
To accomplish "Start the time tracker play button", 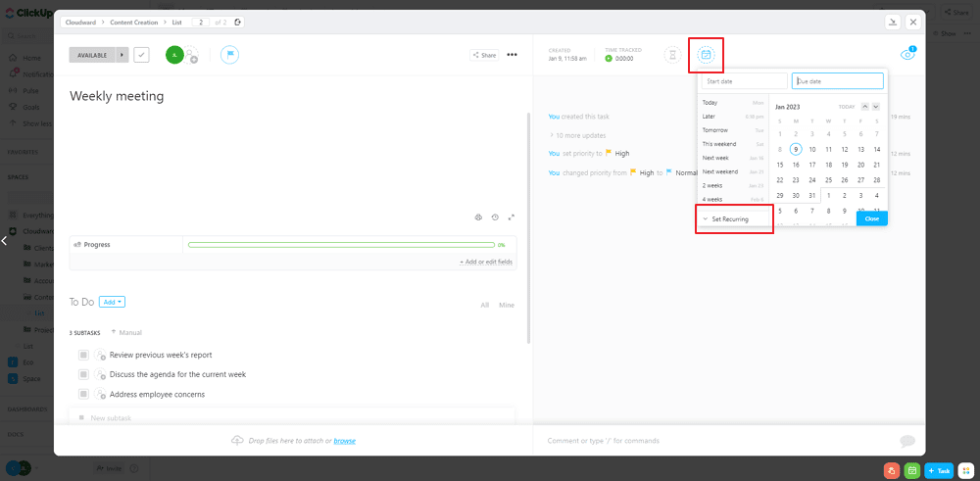I will click(609, 59).
